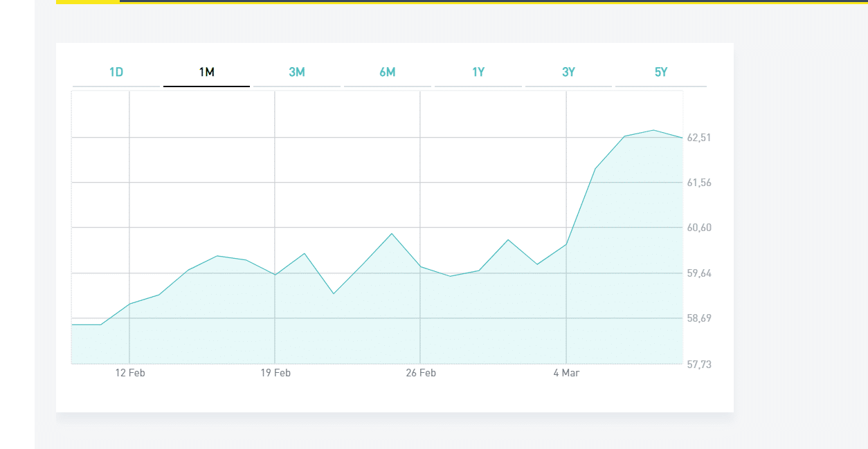Image resolution: width=868 pixels, height=449 pixels.
Task: Click the line's peak just before 26 Feb
Action: 392,233
